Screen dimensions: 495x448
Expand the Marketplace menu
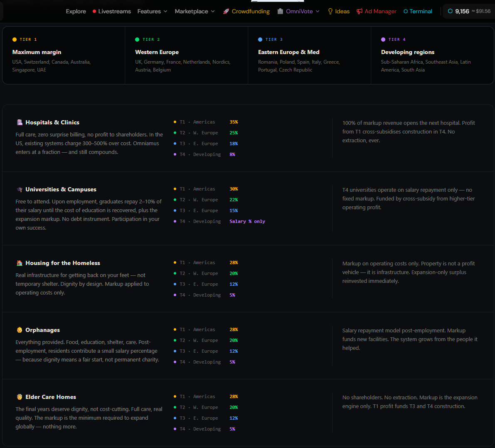pyautogui.click(x=195, y=11)
